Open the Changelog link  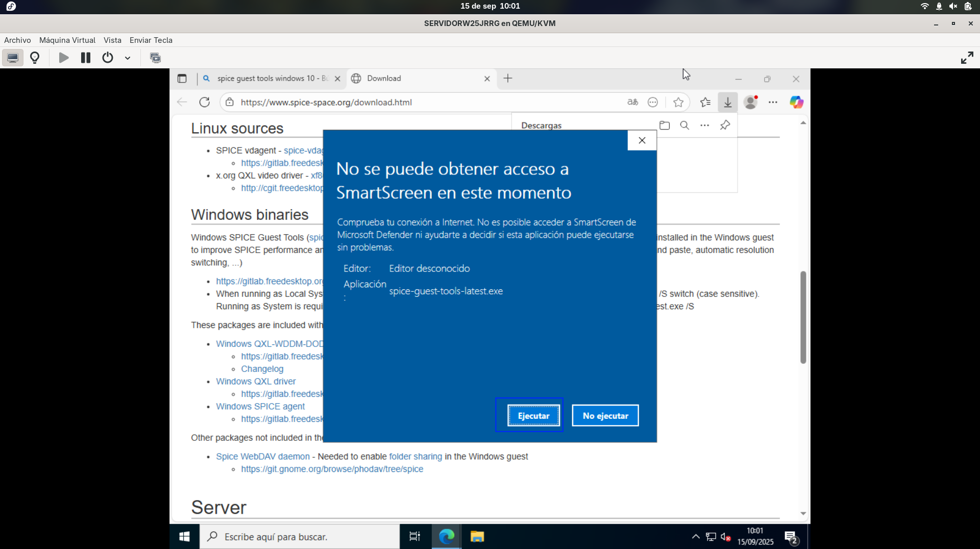262,369
